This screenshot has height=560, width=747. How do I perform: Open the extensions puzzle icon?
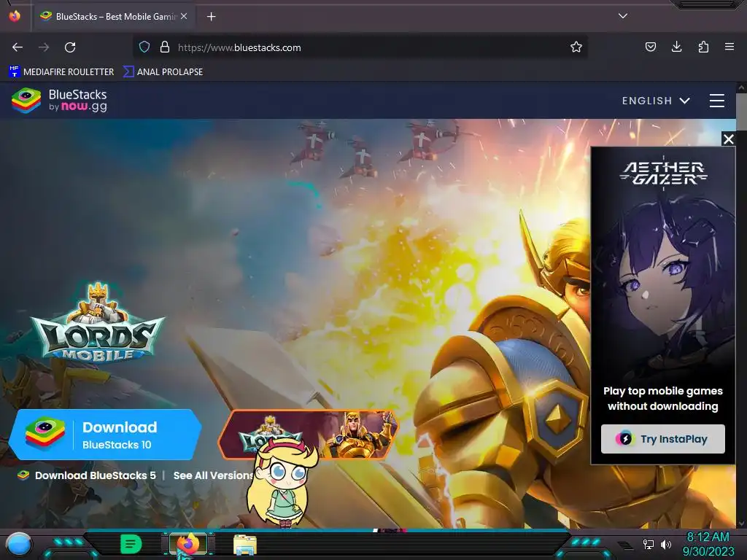[703, 47]
